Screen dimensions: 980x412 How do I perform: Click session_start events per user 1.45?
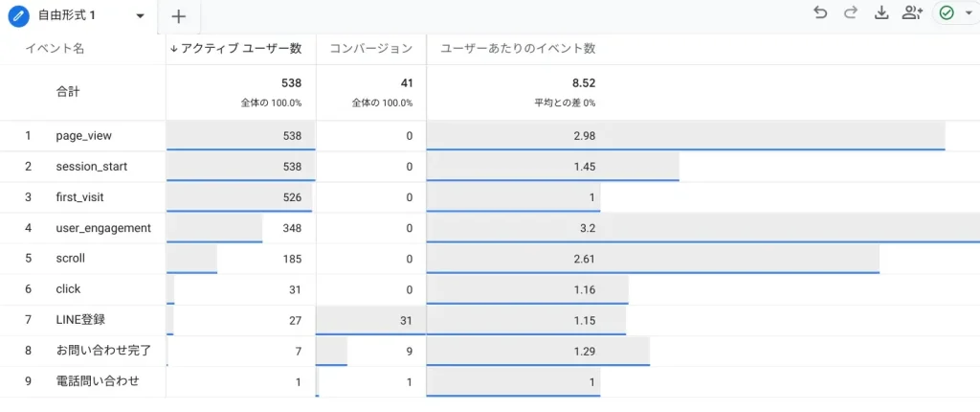(585, 167)
